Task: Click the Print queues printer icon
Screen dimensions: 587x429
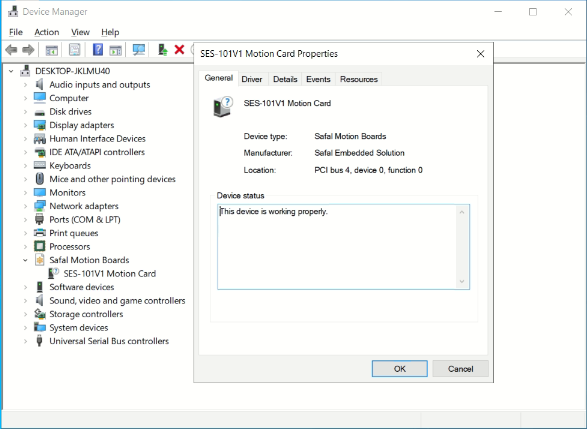Action: click(x=40, y=232)
